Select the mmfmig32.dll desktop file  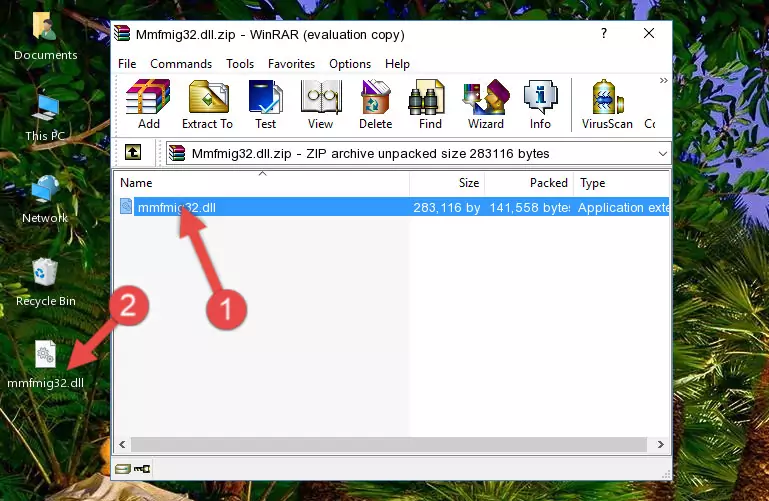(45, 365)
